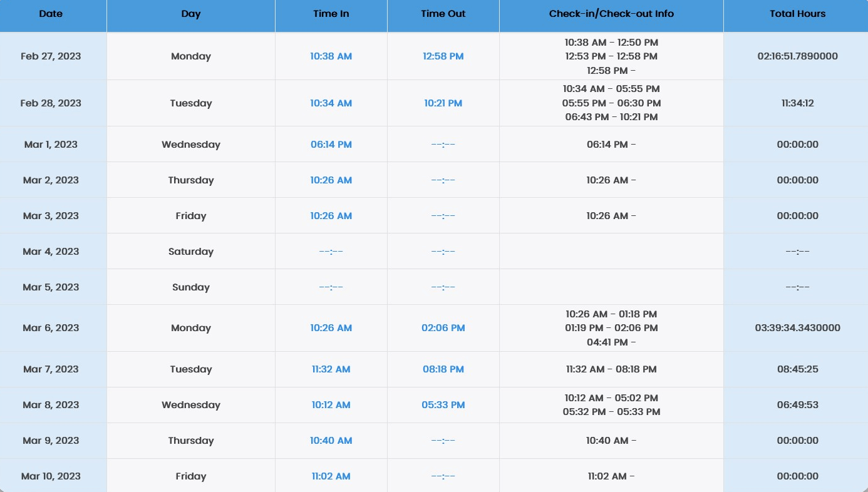Click the 05:33 PM Time Out link
The image size is (868, 492).
point(443,405)
